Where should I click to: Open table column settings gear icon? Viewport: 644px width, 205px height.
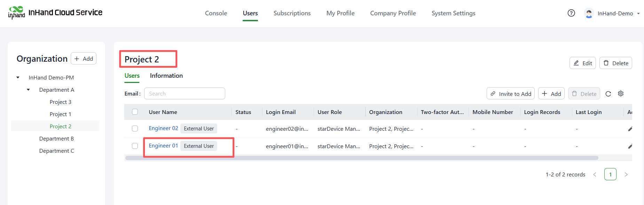point(621,93)
